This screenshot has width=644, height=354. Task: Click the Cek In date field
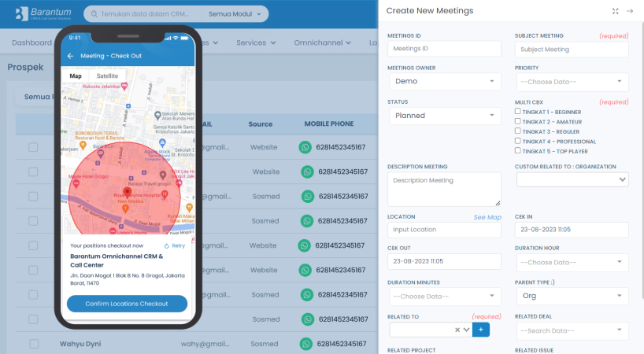(572, 230)
